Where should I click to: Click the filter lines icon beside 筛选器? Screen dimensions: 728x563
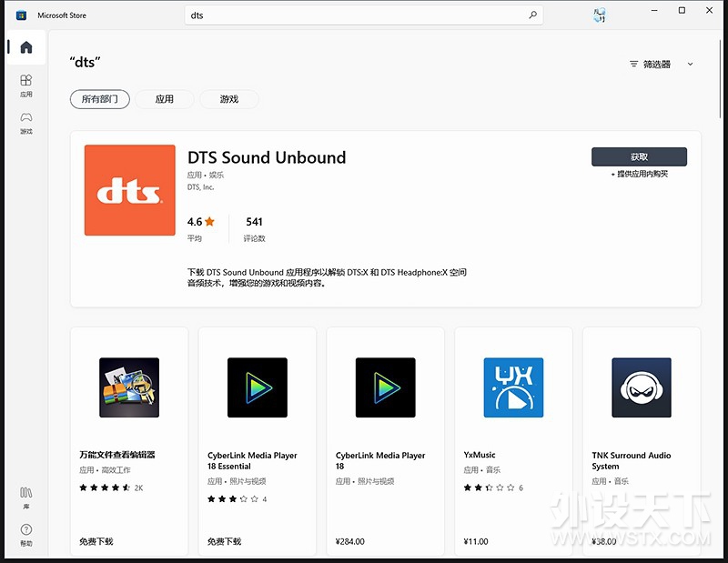tap(633, 64)
